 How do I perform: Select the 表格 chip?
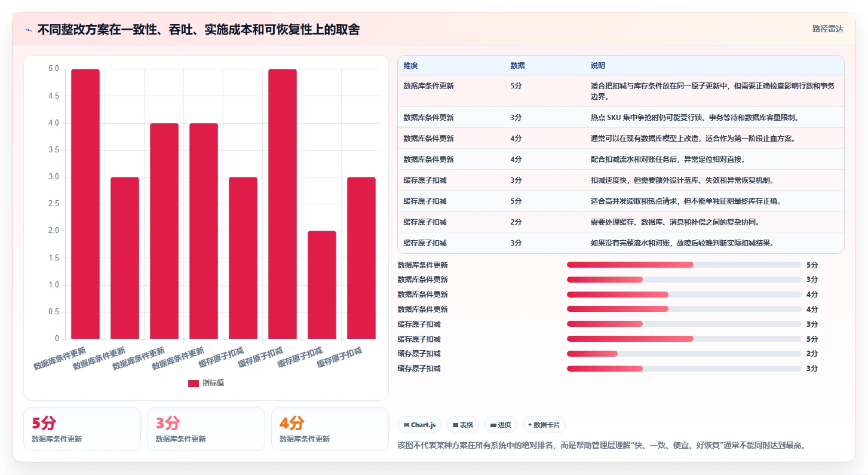pyautogui.click(x=463, y=425)
